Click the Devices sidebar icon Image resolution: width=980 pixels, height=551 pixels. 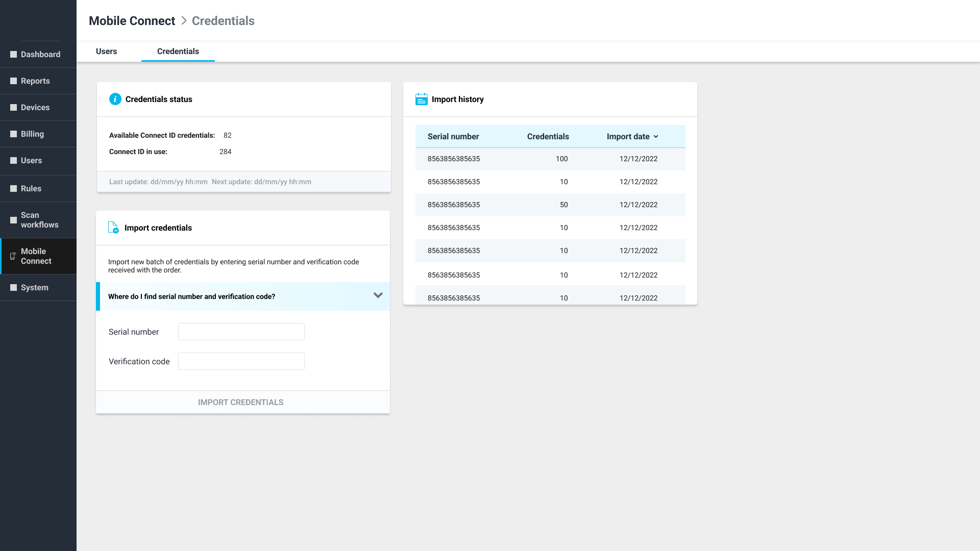[14, 108]
